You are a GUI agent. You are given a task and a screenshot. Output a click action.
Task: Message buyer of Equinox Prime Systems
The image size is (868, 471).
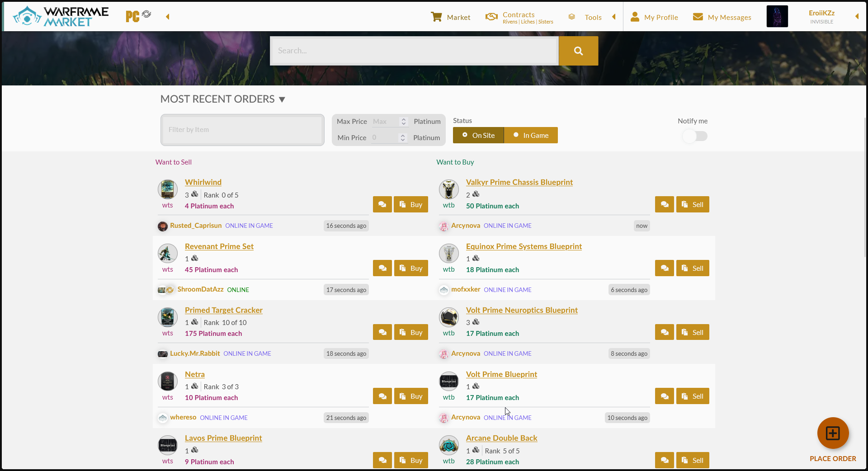665,268
